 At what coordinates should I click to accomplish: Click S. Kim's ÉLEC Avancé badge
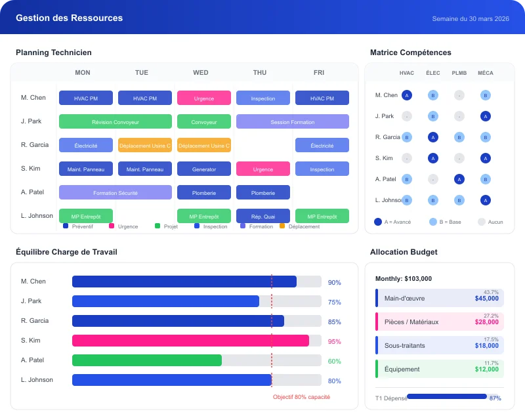click(x=432, y=157)
